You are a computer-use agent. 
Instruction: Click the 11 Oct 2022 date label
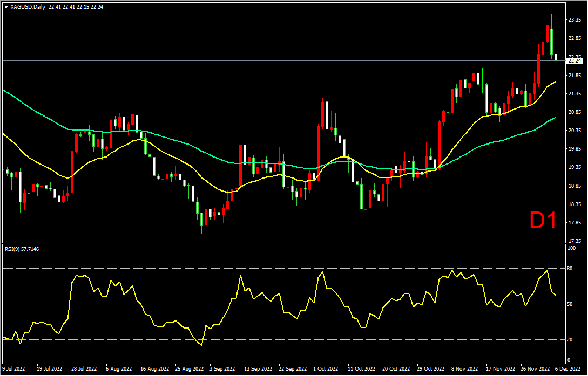[x=361, y=368]
